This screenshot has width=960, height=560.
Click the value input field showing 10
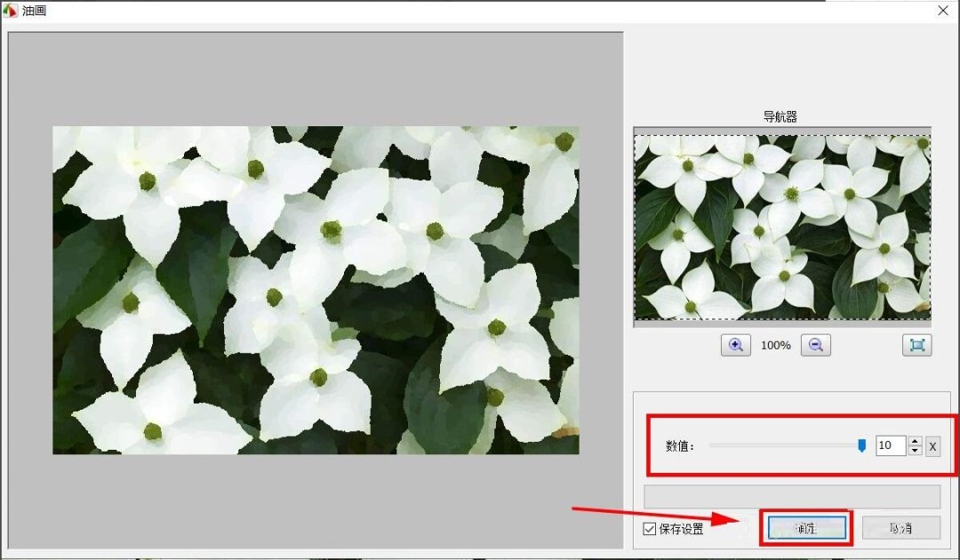tap(891, 445)
